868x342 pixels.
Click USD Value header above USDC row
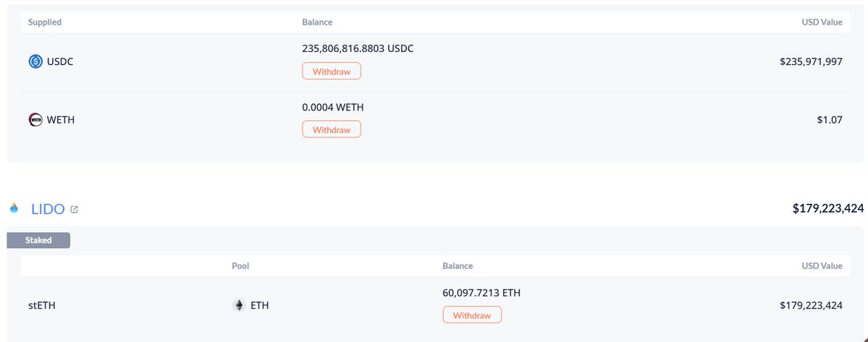point(821,22)
